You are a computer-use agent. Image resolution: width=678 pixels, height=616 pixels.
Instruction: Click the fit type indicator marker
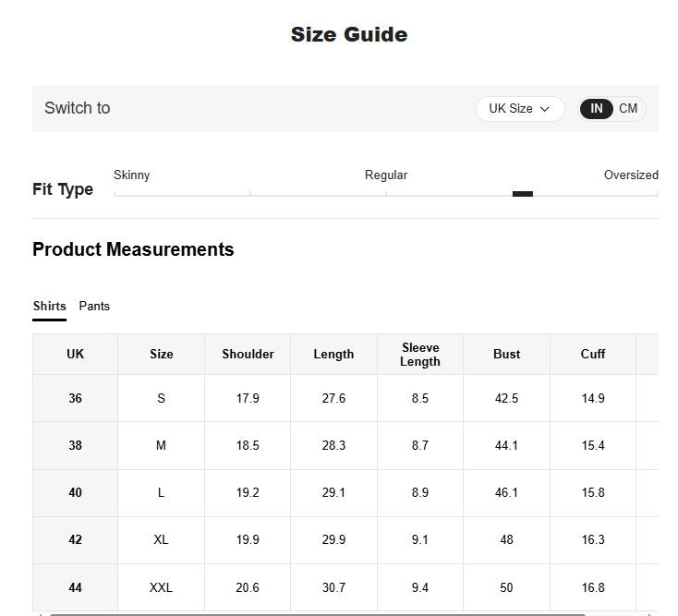click(x=522, y=194)
